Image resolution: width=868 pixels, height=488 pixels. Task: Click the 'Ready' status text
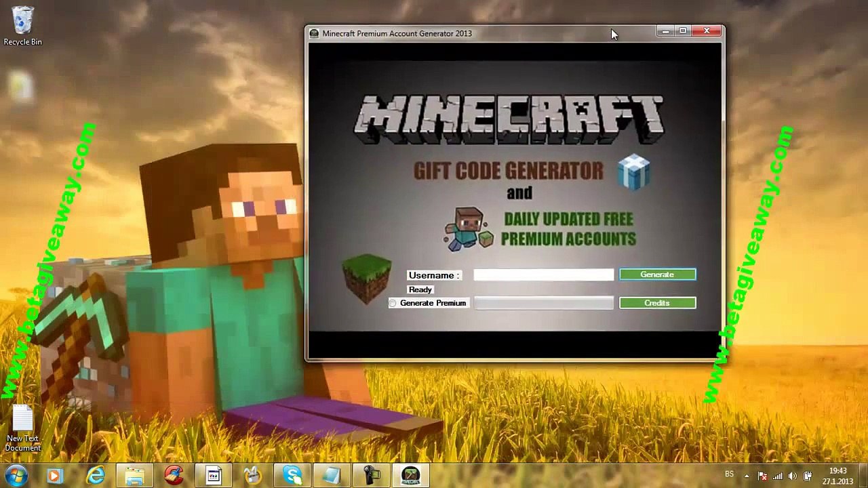tap(420, 289)
